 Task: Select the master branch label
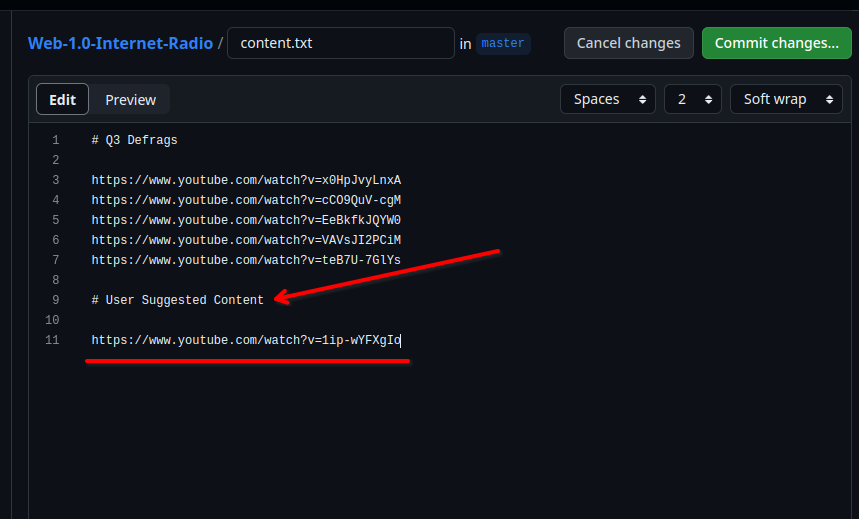click(503, 43)
